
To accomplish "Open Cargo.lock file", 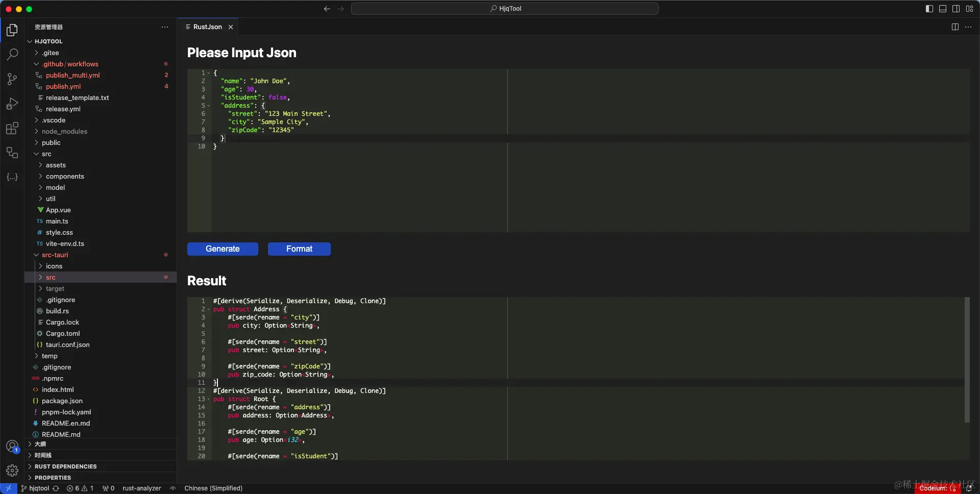I will [x=101, y=322].
